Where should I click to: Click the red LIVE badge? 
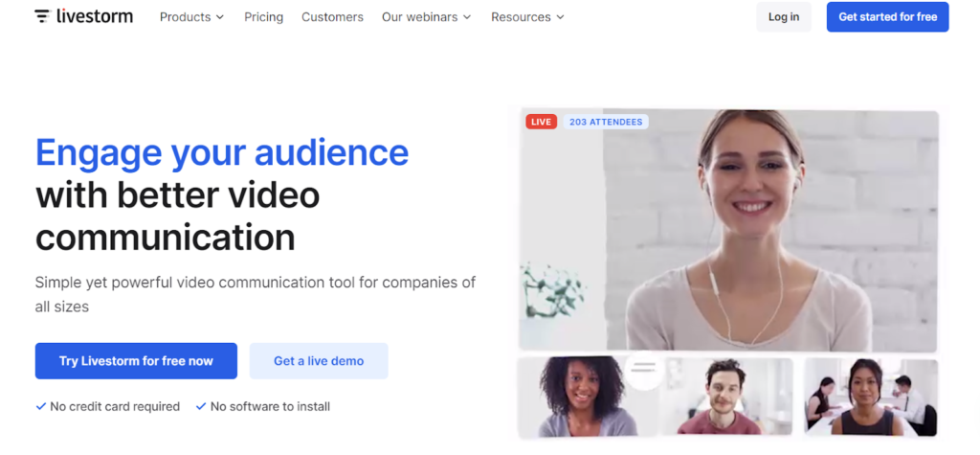tap(542, 122)
